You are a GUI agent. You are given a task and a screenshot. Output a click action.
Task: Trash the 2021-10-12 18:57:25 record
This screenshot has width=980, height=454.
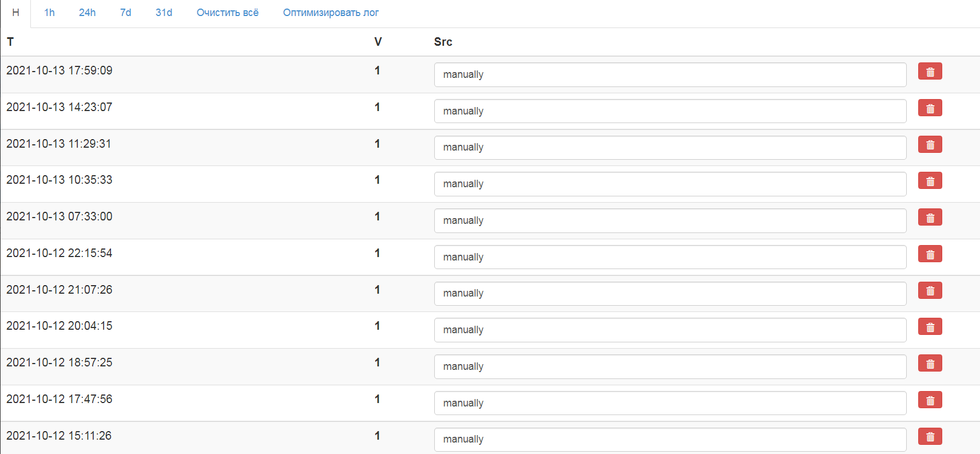930,364
